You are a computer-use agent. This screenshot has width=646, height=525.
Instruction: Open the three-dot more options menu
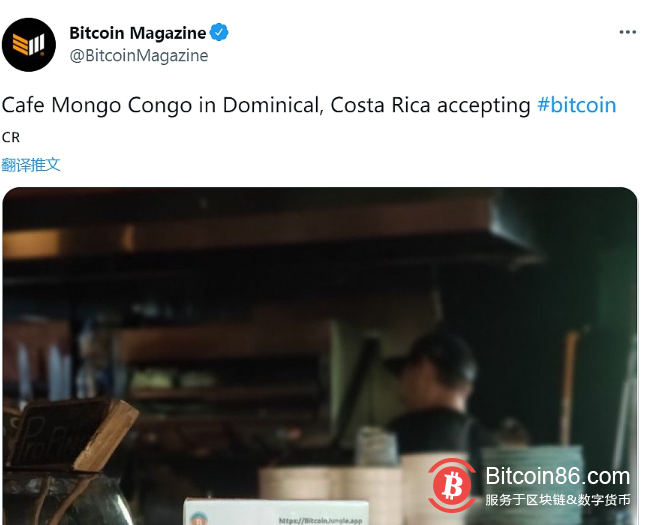(x=627, y=32)
